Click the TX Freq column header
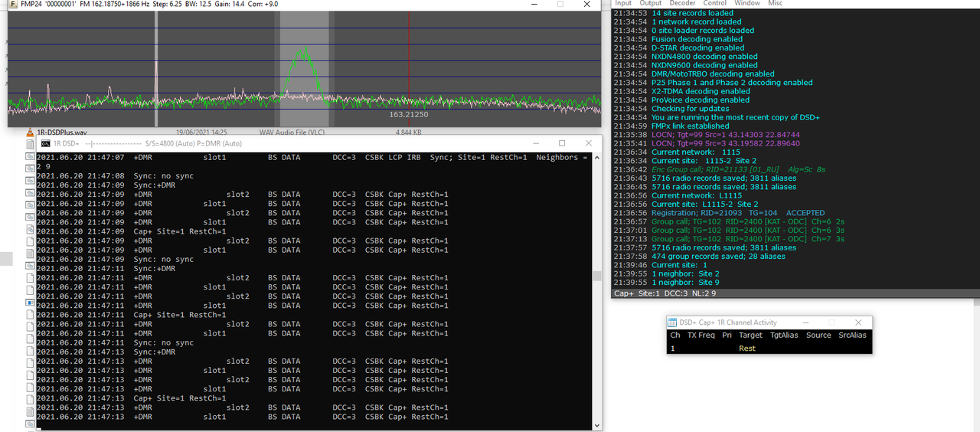Image resolution: width=980 pixels, height=432 pixels. (x=701, y=335)
